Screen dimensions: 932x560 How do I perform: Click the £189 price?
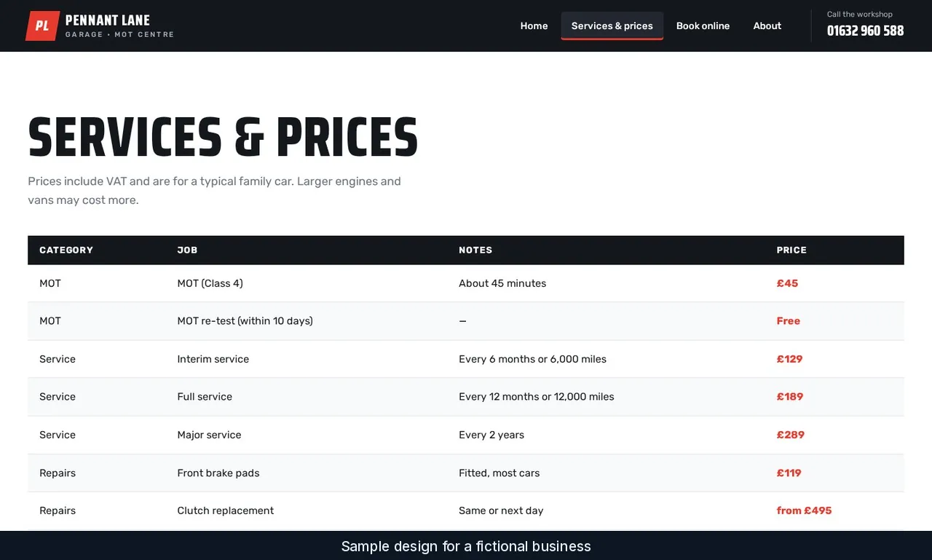[790, 397]
